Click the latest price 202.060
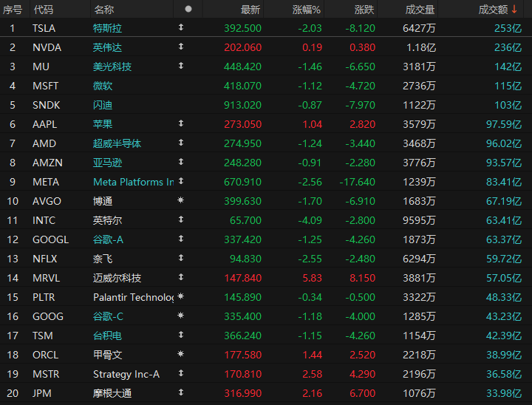532x405 pixels. 242,47
